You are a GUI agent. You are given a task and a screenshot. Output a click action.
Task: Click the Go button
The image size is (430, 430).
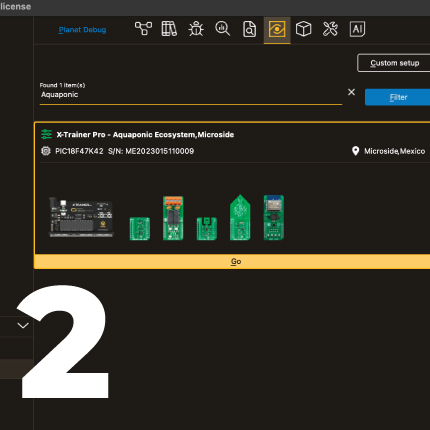pos(232,261)
